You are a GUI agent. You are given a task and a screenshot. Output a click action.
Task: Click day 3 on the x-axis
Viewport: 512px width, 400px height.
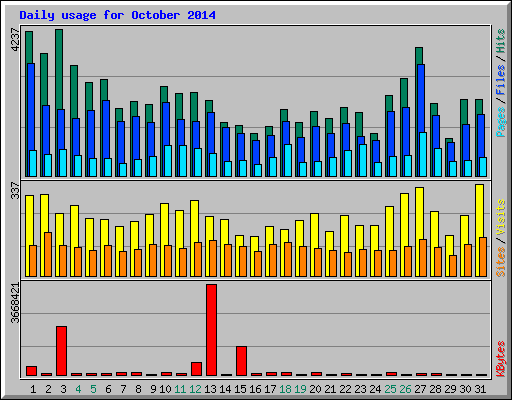tap(63, 389)
